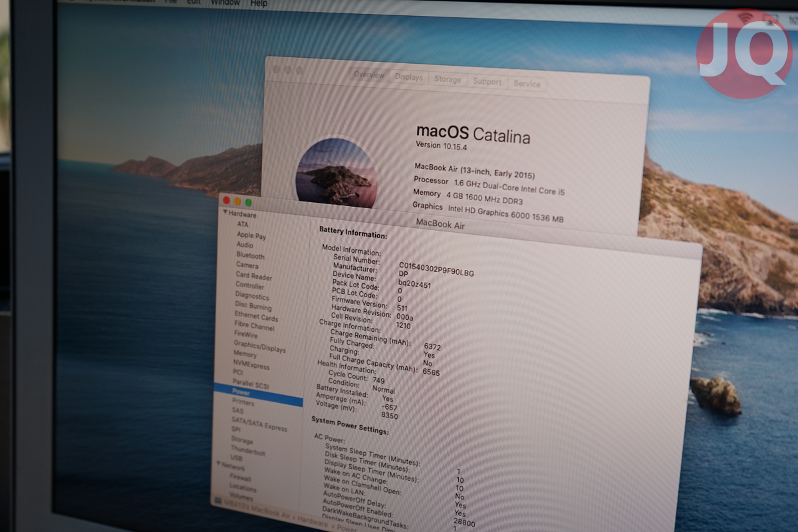Click the computer icon in the path bar
798x532 pixels.
pyautogui.click(x=219, y=500)
